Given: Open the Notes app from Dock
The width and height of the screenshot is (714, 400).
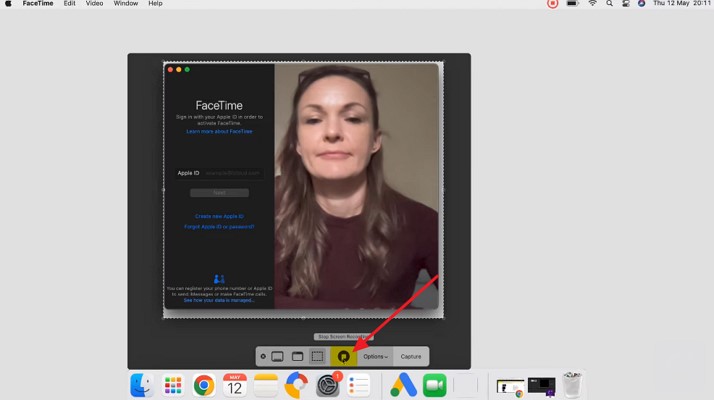Looking at the screenshot, I should click(266, 385).
